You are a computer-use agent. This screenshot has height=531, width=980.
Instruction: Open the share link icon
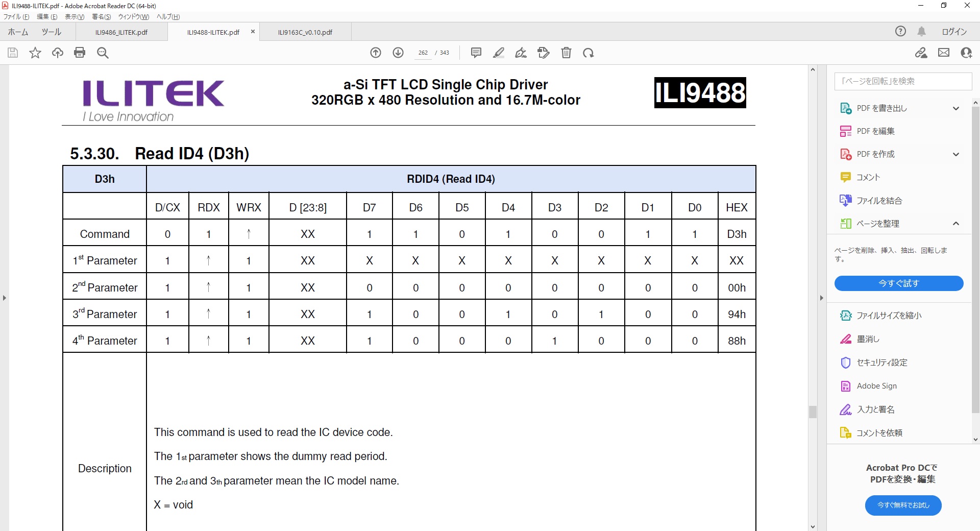[921, 53]
